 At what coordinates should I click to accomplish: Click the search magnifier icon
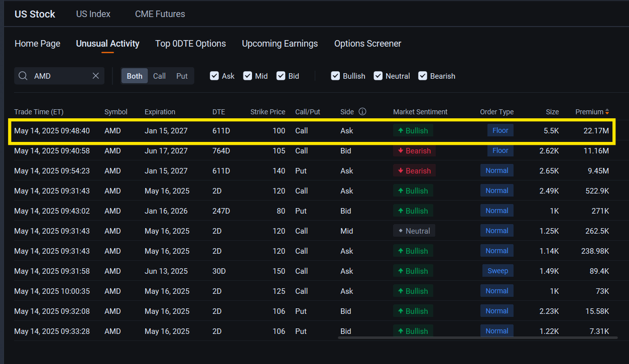(x=23, y=76)
